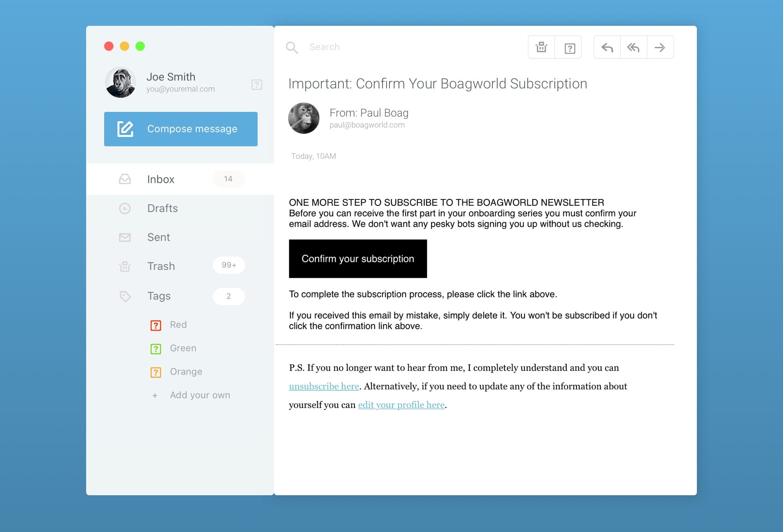Select the Green tag label
The image size is (783, 532).
(182, 347)
